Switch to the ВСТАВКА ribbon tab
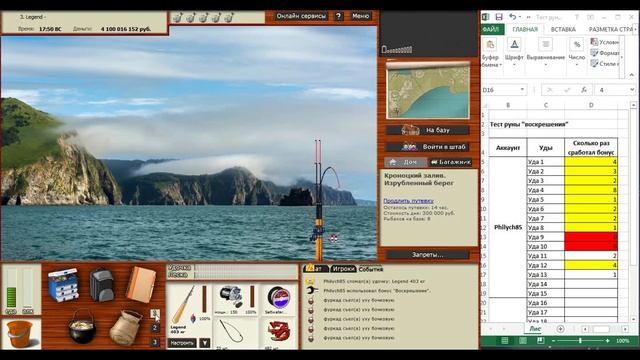Screen dimensions: 640x360 pos(563,29)
